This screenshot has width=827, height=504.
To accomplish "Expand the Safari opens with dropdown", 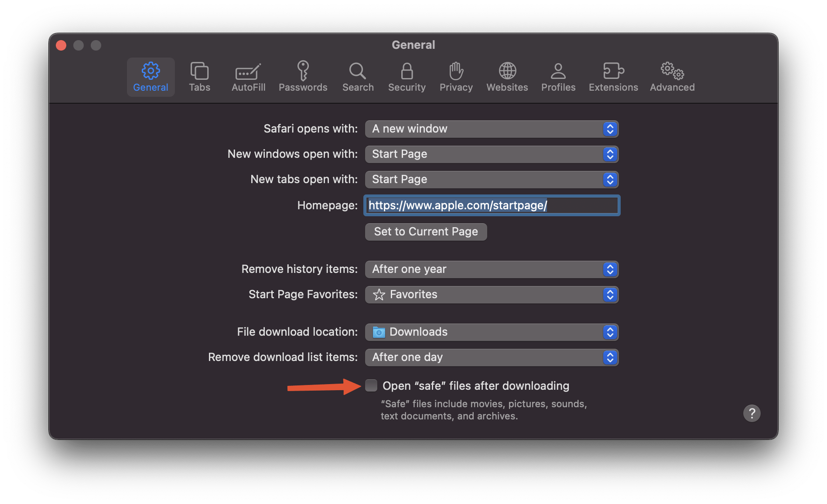I will (x=491, y=129).
